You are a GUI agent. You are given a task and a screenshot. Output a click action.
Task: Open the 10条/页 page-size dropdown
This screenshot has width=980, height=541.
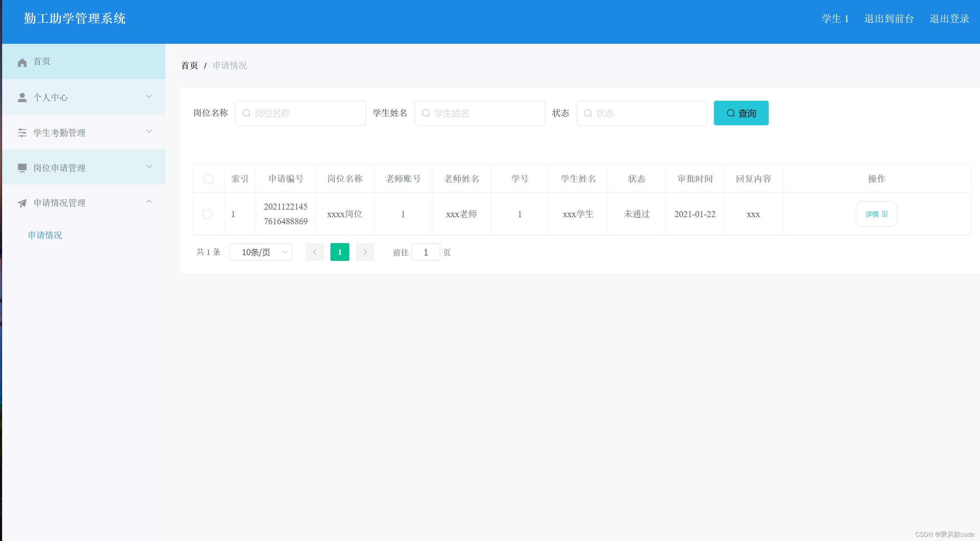coord(261,252)
